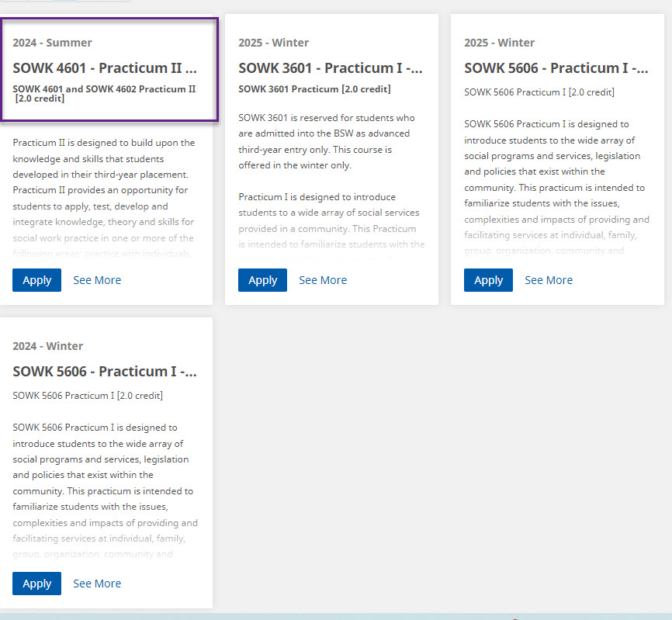Screen dimensions: 672x620
Task: Click the SOWK 4601 - Practicum II title
Action: [x=105, y=68]
